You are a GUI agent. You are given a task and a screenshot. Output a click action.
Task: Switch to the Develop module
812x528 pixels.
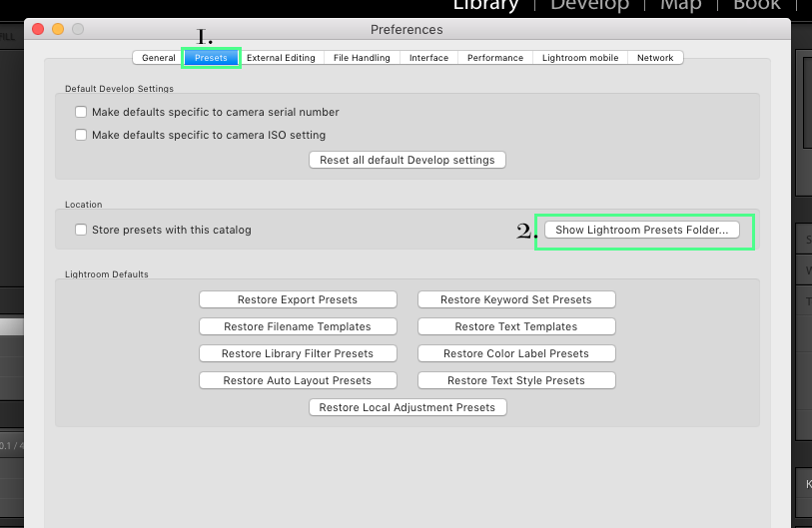tap(589, 5)
